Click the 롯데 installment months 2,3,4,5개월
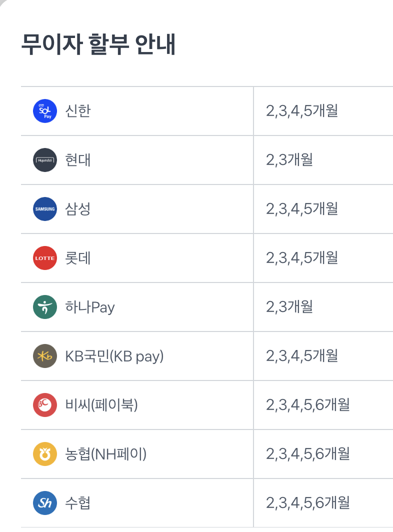This screenshot has height=532, width=393. click(x=302, y=258)
